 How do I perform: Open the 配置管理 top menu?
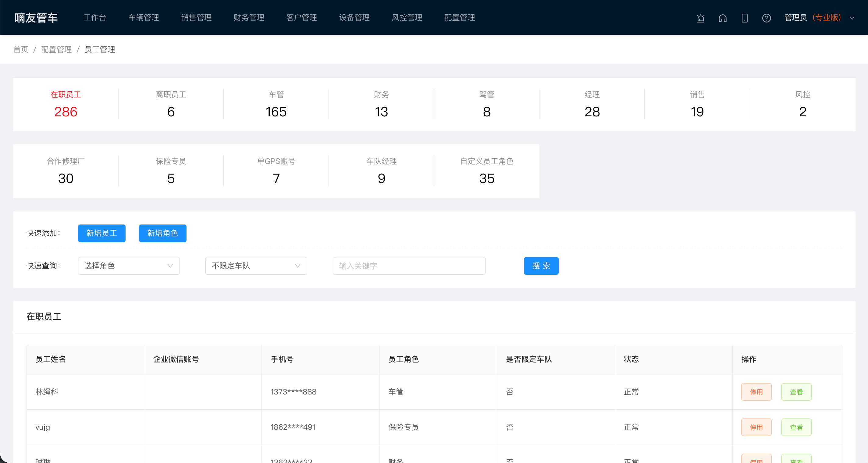click(x=460, y=17)
